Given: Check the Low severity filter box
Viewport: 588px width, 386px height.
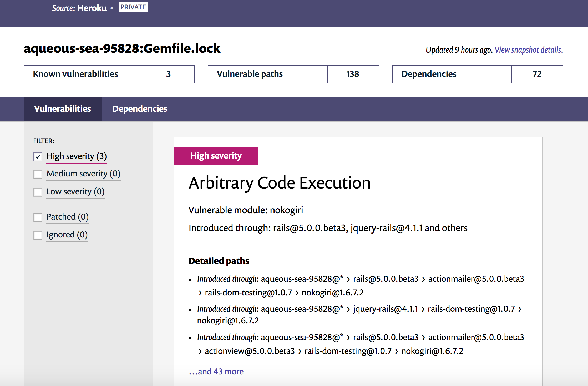Looking at the screenshot, I should [x=38, y=192].
